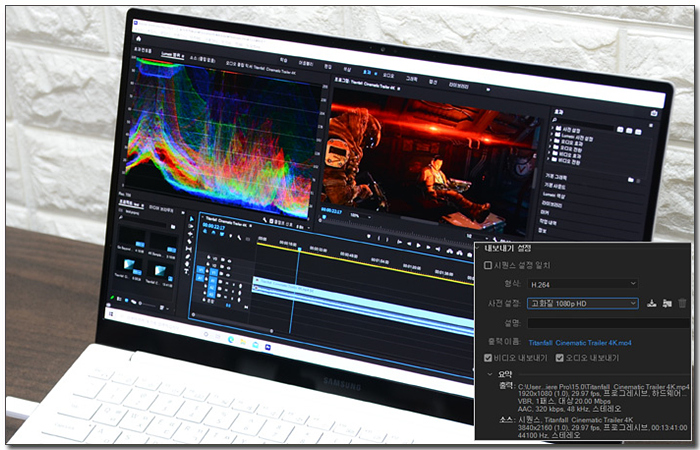Viewport: 700px width, 450px height.
Task: Switch to the 라이브러리 workspace tab
Action: coord(458,85)
